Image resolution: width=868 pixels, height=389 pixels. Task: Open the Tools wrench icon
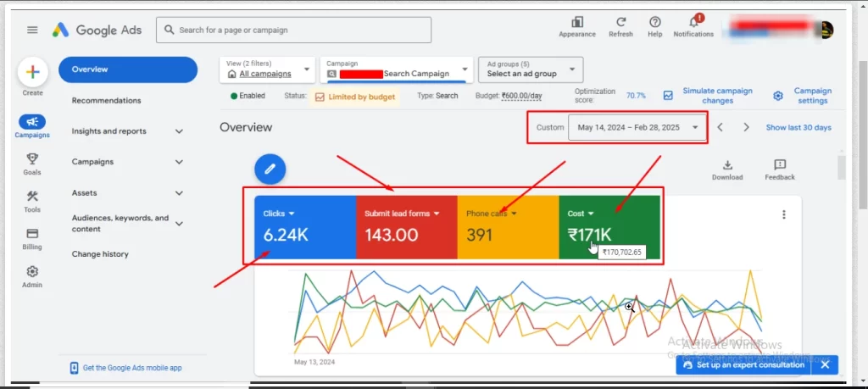click(x=32, y=197)
